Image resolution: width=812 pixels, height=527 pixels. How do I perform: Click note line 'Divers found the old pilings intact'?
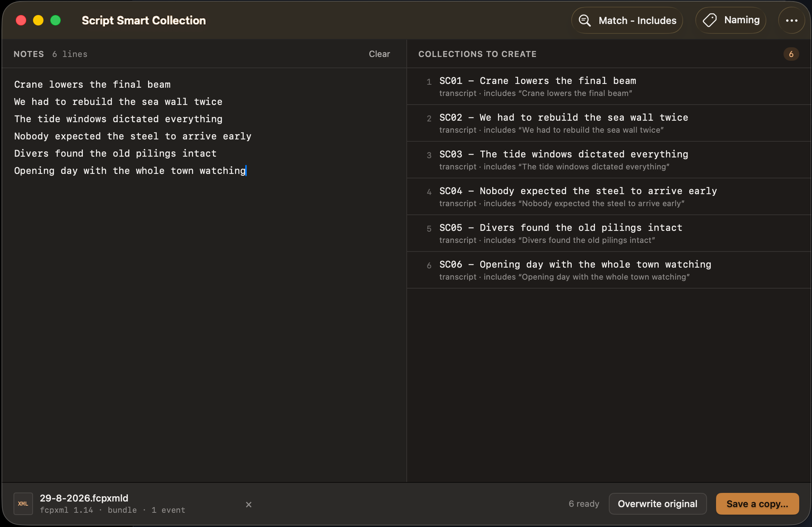tap(115, 154)
